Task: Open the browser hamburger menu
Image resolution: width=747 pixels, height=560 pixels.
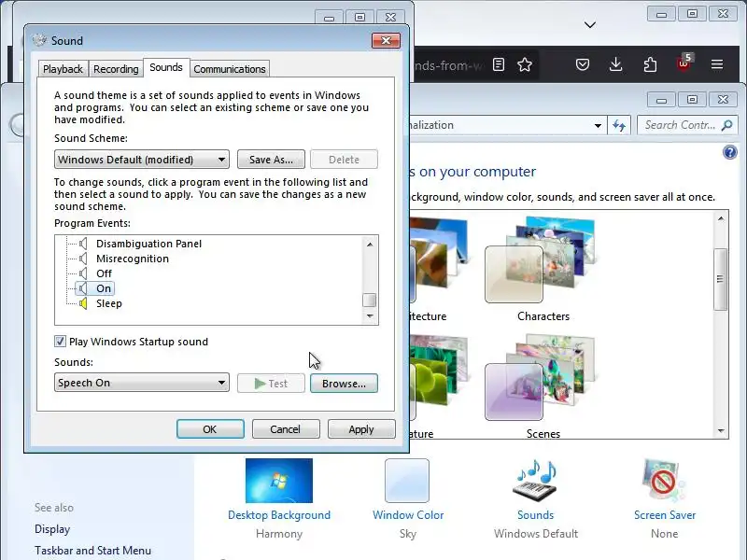Action: pyautogui.click(x=717, y=64)
